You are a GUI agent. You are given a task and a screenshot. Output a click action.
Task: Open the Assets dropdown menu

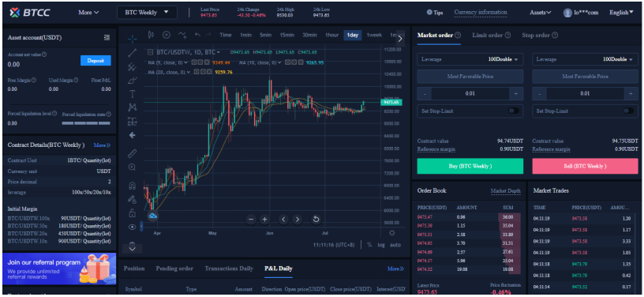[540, 13]
